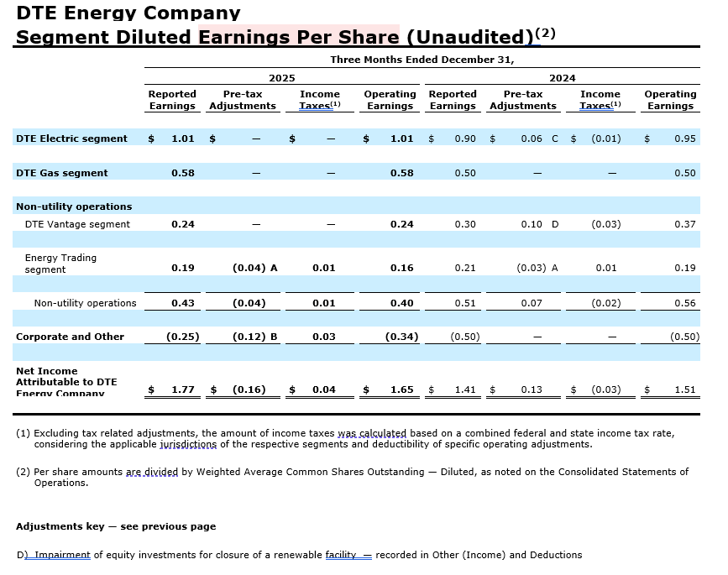Click the 2024 column group header

click(562, 78)
